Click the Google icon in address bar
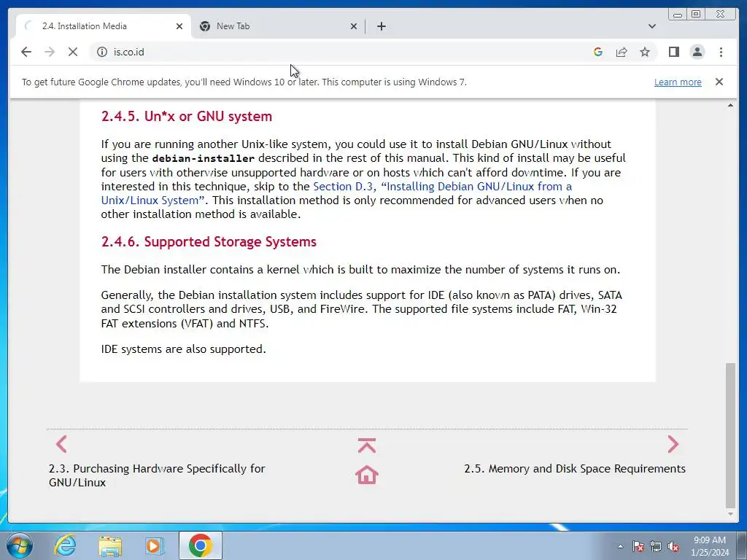The height and width of the screenshot is (560, 747). pos(598,52)
